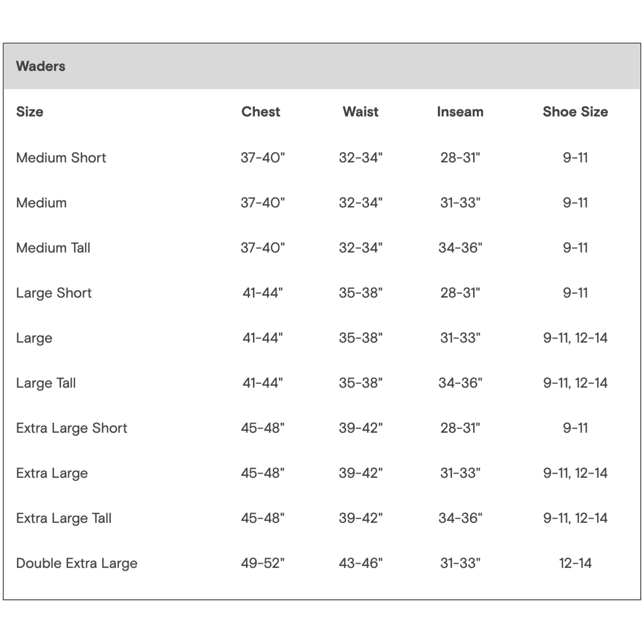Select the Medium Short row label
This screenshot has width=644, height=644.
(61, 158)
